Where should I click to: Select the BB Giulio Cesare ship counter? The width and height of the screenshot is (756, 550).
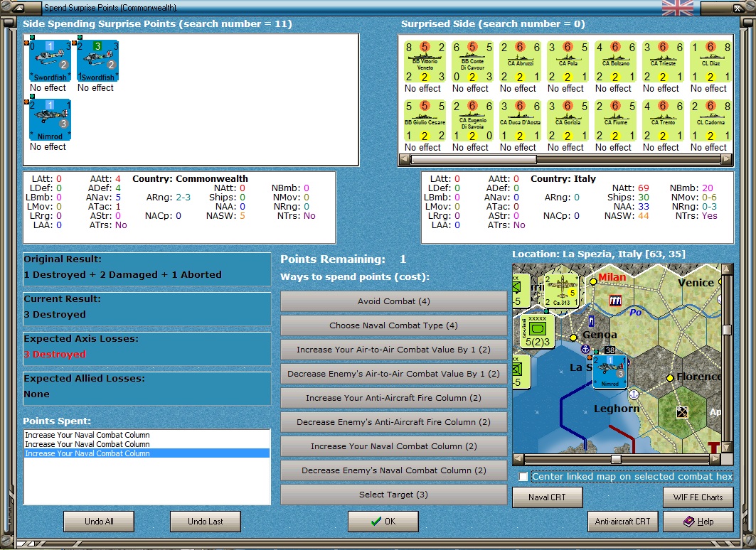click(425, 120)
